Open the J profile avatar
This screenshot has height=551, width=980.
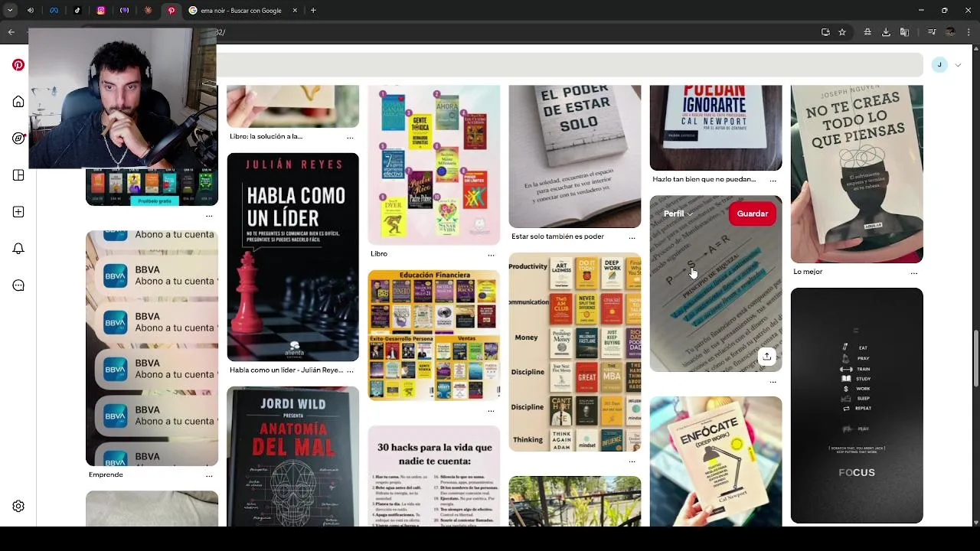tap(939, 65)
